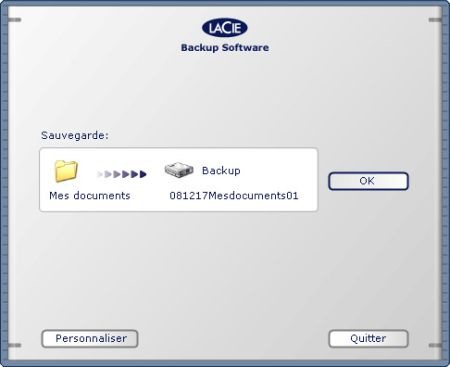This screenshot has height=367, width=450.
Task: Click the Backup drive icon
Action: tap(179, 170)
